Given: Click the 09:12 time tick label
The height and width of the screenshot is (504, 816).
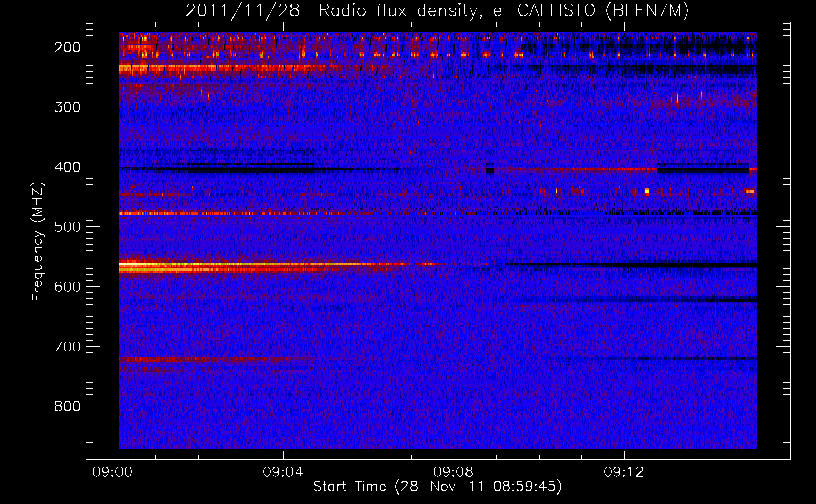Looking at the screenshot, I should click(624, 472).
